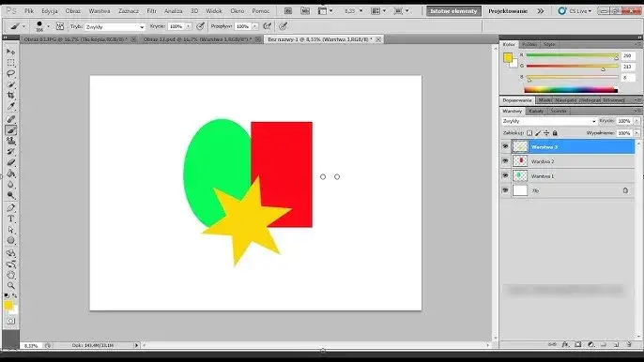Screen dimensions: 644x362
Task: Switch to the Próbki tab
Action: point(529,44)
